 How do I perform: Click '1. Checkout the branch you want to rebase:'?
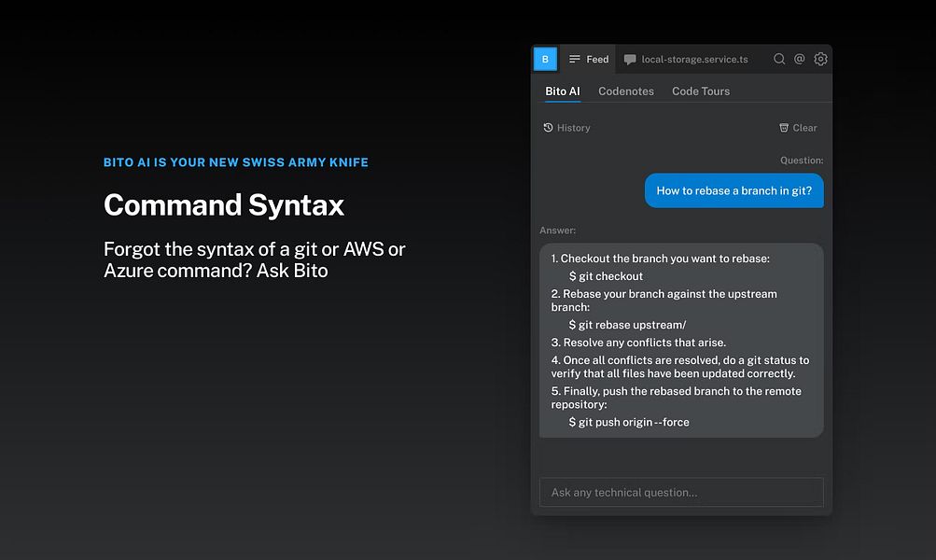coord(660,259)
